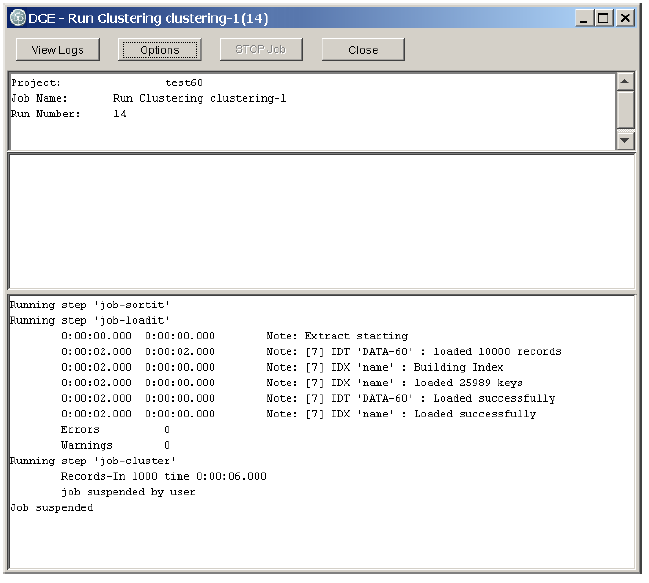
Task: Close the window with the X button
Action: 625,18
